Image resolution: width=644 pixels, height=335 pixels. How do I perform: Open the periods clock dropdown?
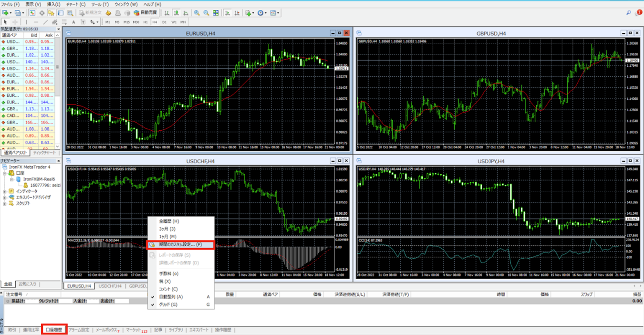(262, 13)
